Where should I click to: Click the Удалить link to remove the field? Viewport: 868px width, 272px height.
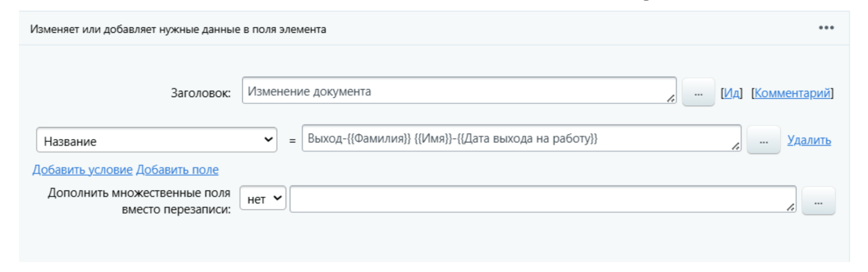(x=809, y=140)
